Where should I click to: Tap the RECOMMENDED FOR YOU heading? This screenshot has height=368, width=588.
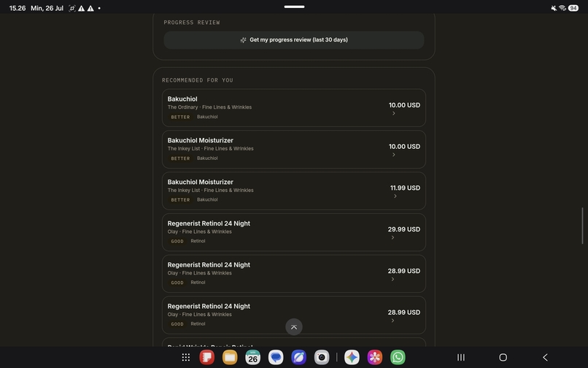[198, 80]
